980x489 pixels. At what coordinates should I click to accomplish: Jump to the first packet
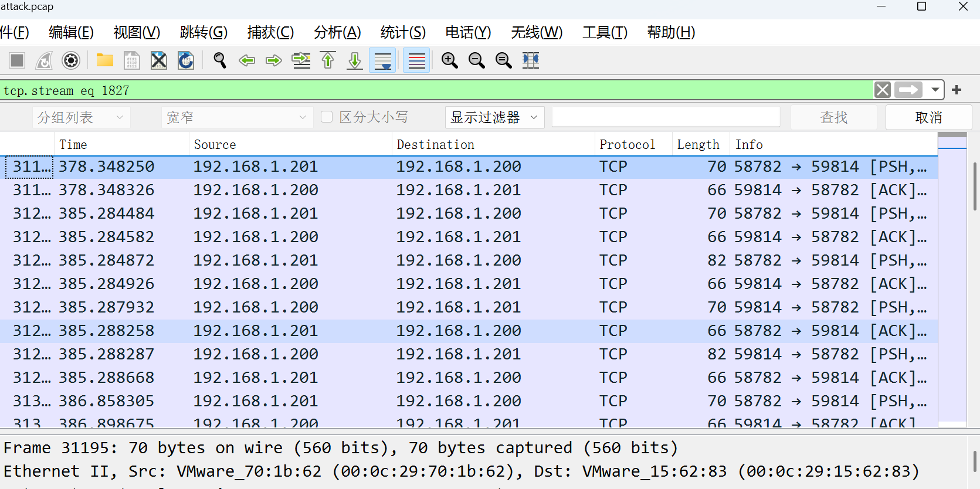click(328, 60)
